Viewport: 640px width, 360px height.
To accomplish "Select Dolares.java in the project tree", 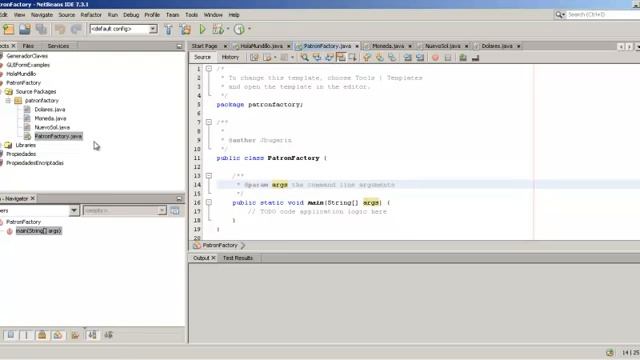I will tap(50, 109).
